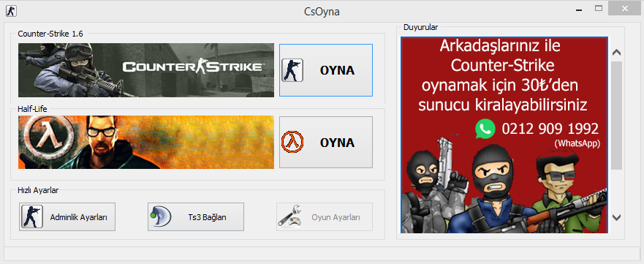Click the Counter-Strike 1.6 group label

[x=50, y=34]
